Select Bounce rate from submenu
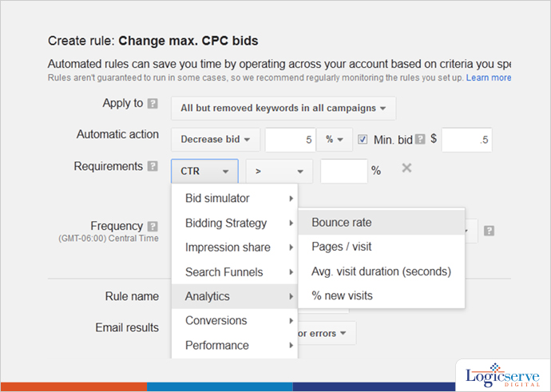 341,223
